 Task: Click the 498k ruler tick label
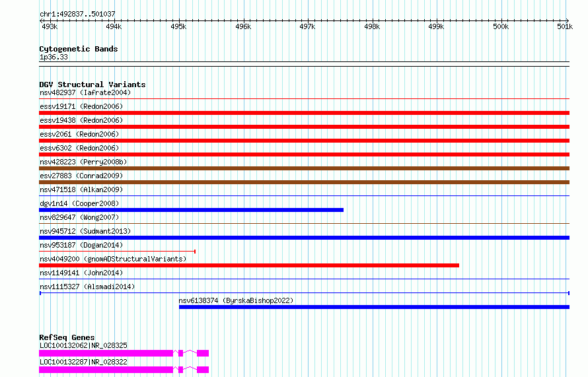pyautogui.click(x=371, y=26)
